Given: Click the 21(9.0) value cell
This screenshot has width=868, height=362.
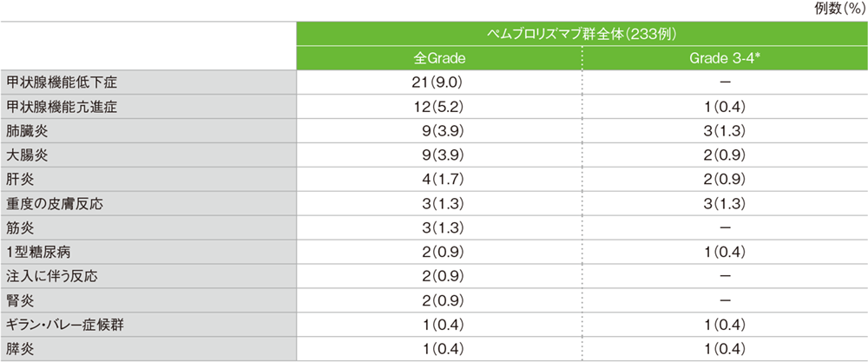Looking at the screenshot, I should click(438, 82).
